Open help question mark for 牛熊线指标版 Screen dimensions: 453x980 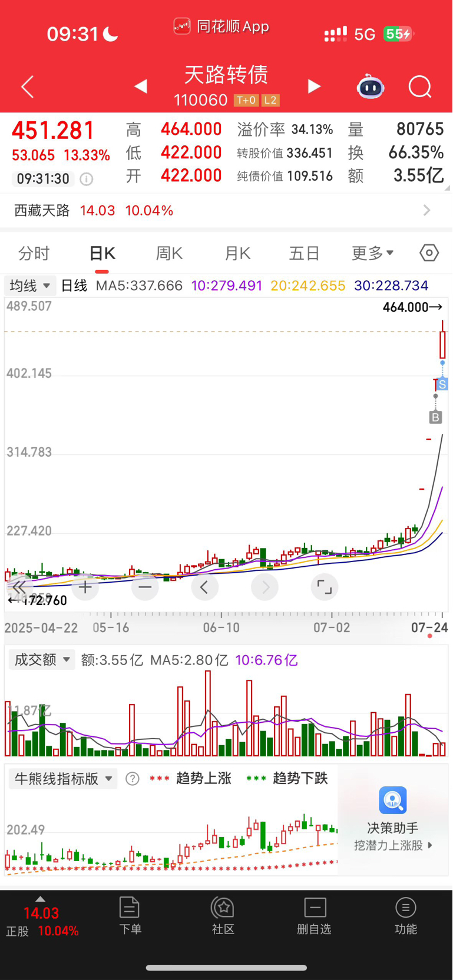pyautogui.click(x=133, y=779)
